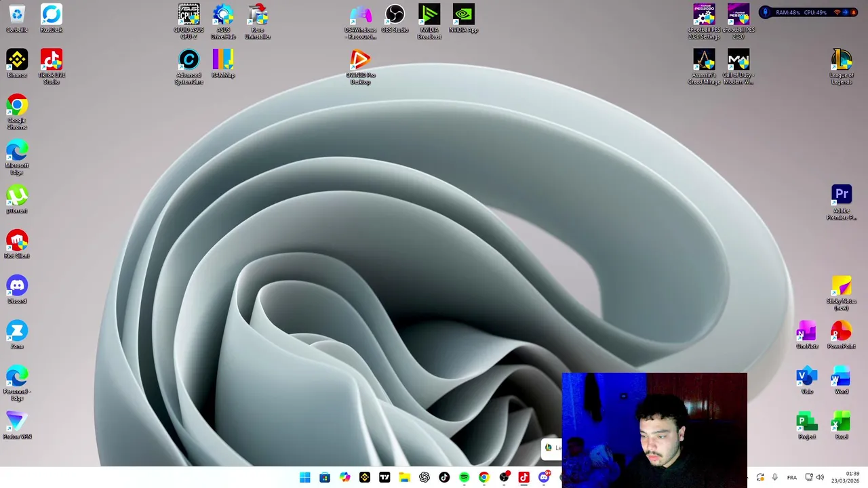Switch the FRA keyboard language indicator
Viewport: 868px width, 488px height.
pyautogui.click(x=792, y=478)
